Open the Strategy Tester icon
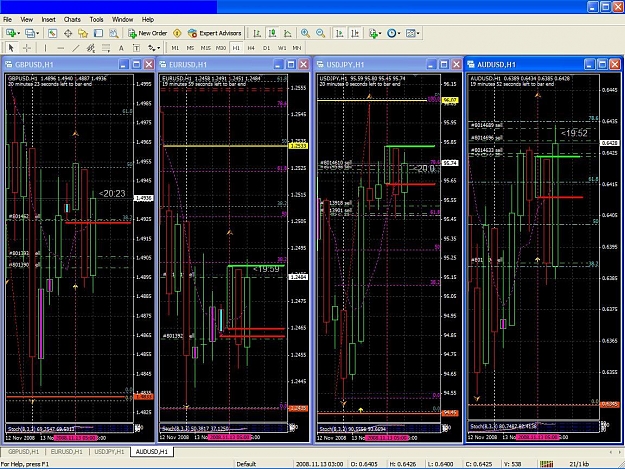This screenshot has width=625, height=469. point(114,33)
